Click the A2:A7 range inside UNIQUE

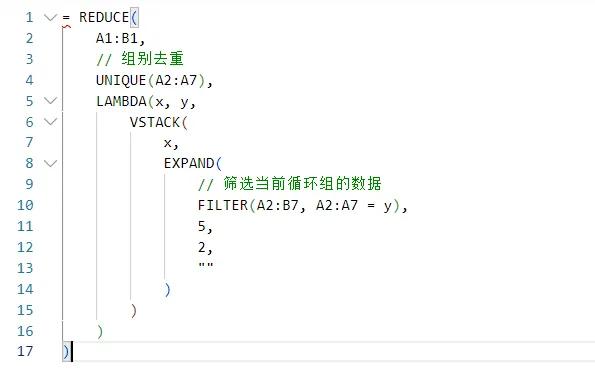click(176, 80)
